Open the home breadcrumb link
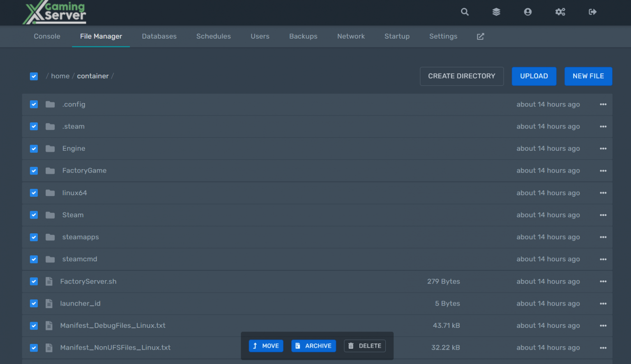This screenshot has width=631, height=364. 60,76
